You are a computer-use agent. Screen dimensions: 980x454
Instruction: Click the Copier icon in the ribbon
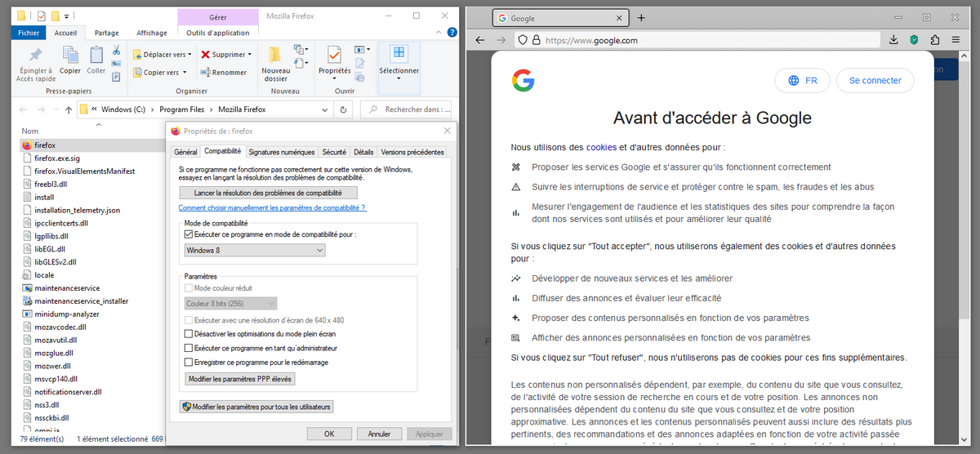[70, 55]
